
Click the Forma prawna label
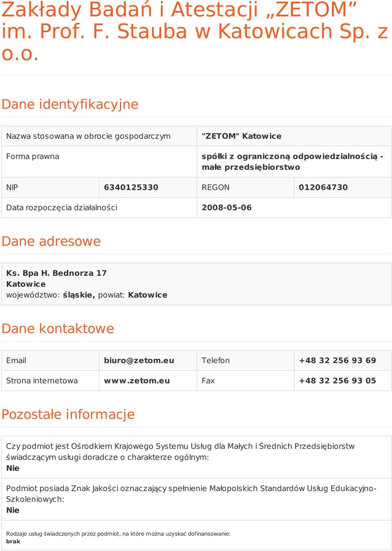[x=33, y=156]
